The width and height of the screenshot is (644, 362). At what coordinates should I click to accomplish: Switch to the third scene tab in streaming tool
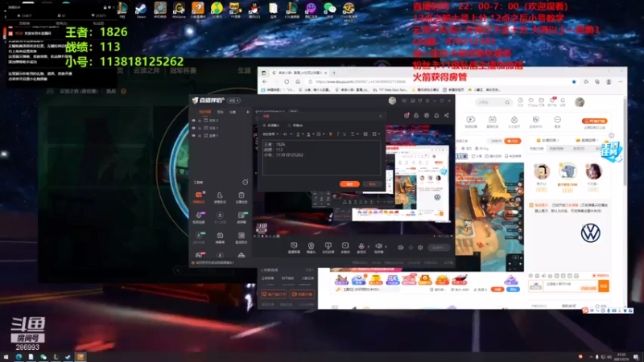point(233,112)
